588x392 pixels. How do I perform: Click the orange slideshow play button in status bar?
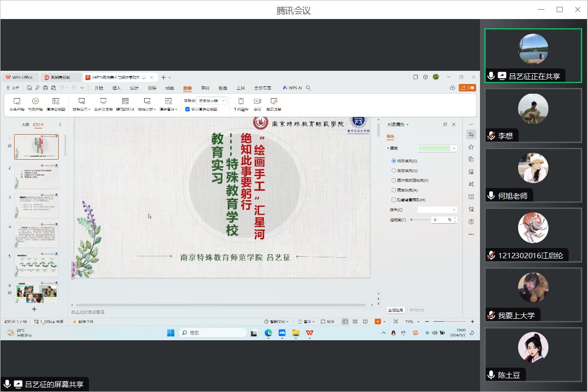pyautogui.click(x=377, y=322)
